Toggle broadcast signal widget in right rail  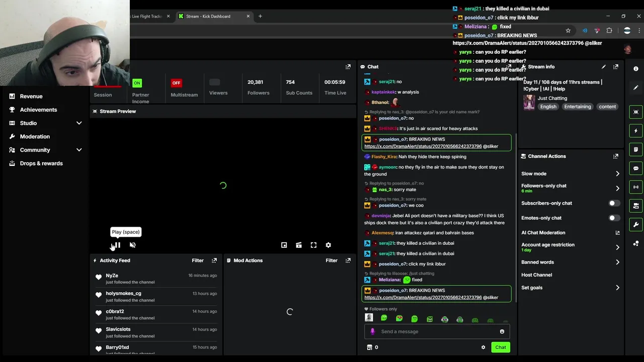[x=636, y=187]
